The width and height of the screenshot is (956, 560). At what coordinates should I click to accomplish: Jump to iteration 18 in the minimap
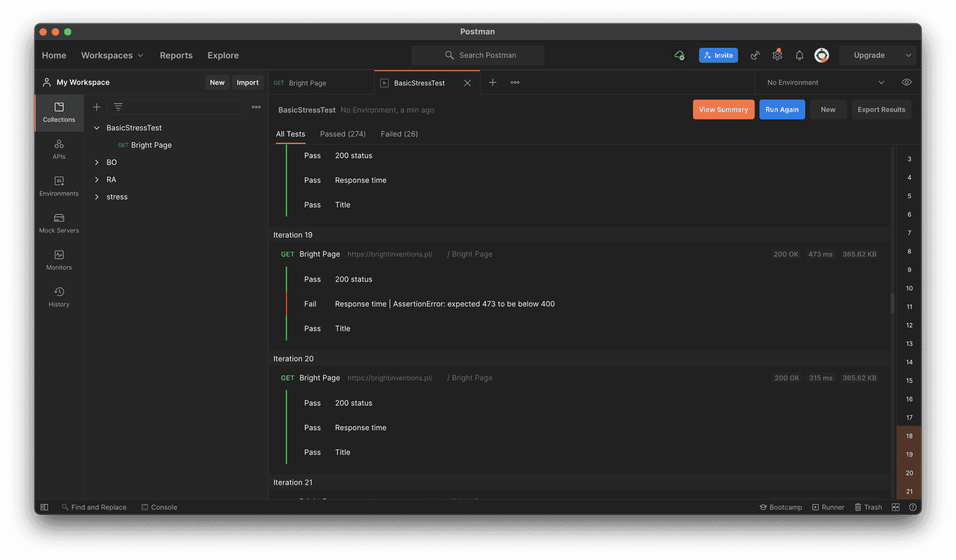point(909,436)
